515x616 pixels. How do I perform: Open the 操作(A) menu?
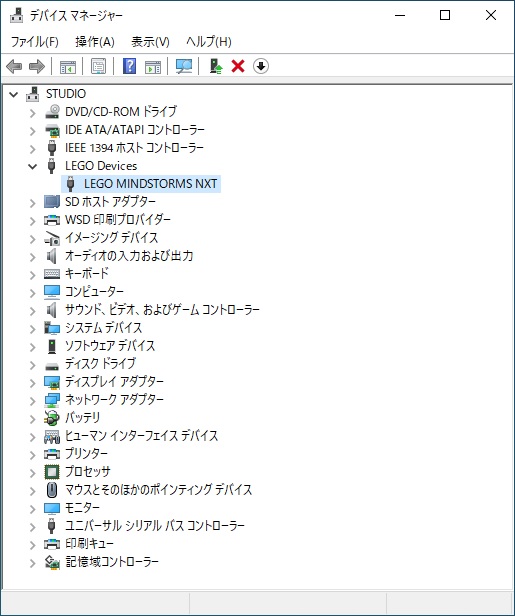click(95, 41)
